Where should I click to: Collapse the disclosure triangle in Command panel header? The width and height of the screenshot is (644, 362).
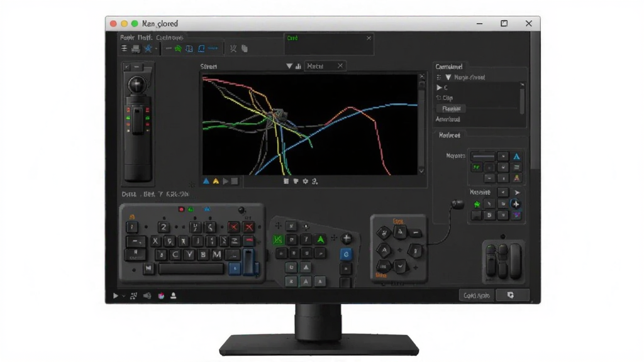pos(448,77)
